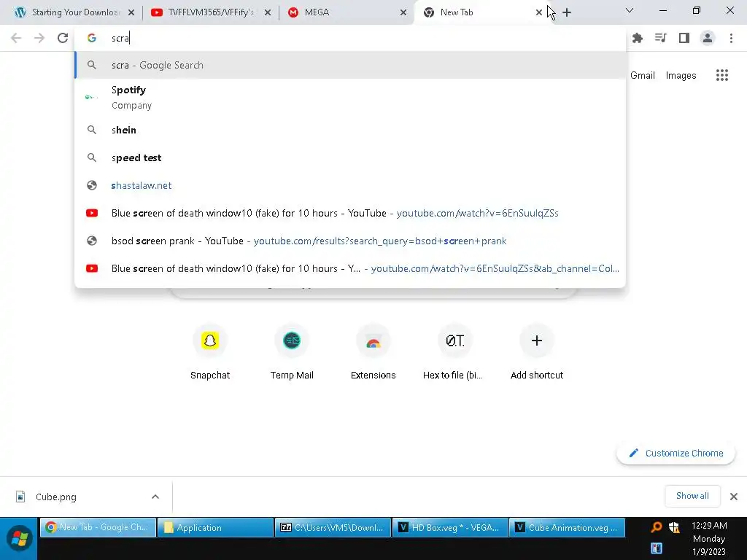Reload the current page
This screenshot has height=560, width=747.
[63, 38]
